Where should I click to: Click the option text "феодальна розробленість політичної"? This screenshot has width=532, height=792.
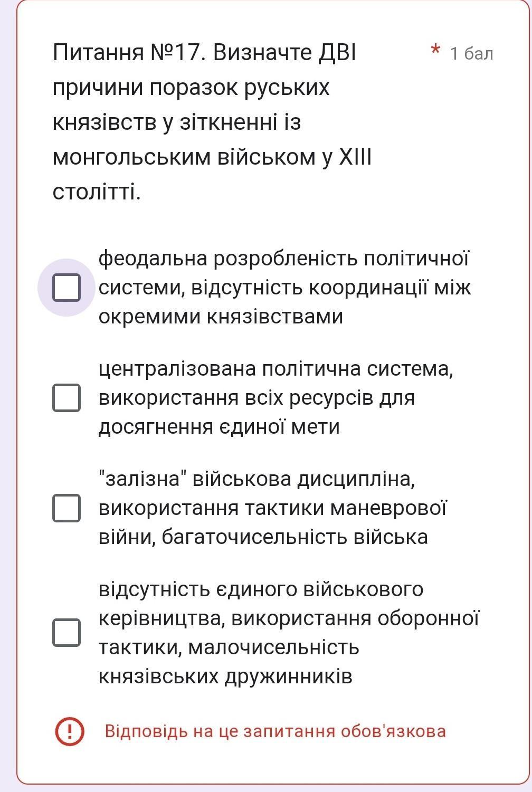click(x=283, y=259)
